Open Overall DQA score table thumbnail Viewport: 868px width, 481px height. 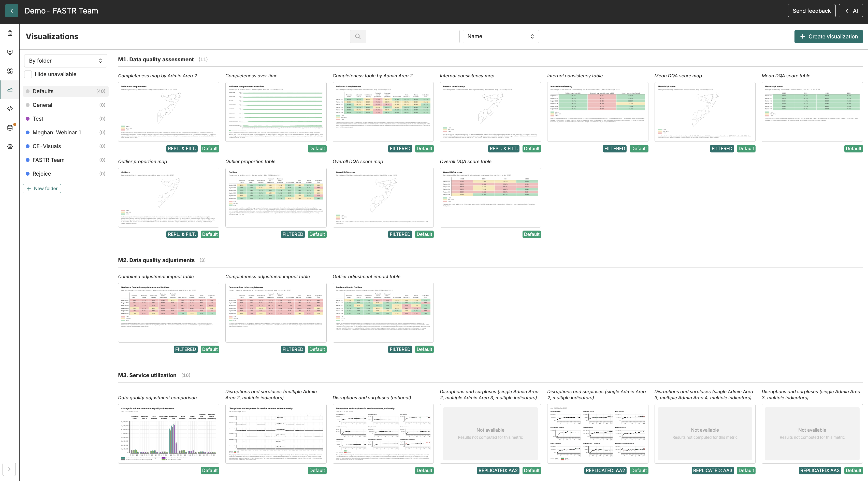point(490,197)
